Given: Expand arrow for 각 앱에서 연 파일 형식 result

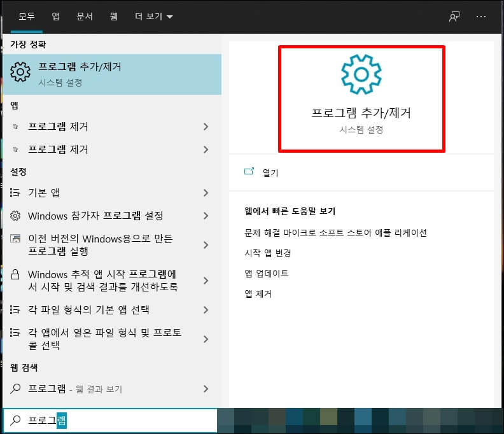Looking at the screenshot, I should pyautogui.click(x=206, y=339).
